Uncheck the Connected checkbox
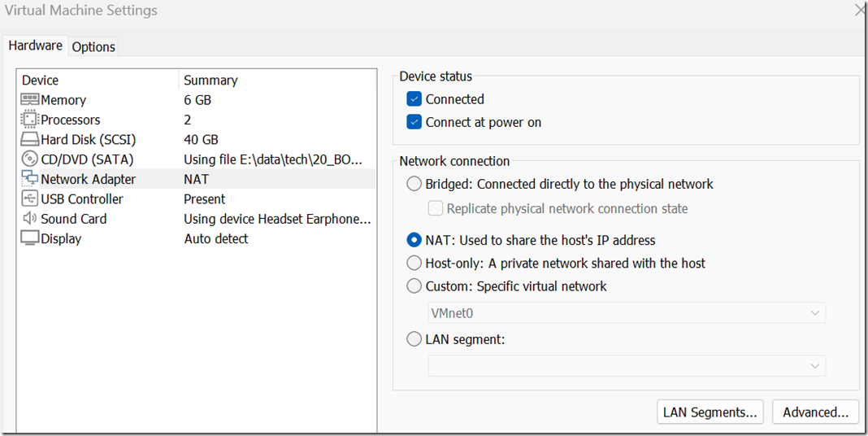This screenshot has height=436, width=868. pyautogui.click(x=414, y=99)
